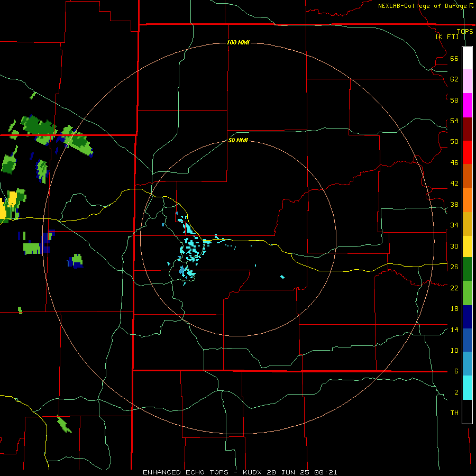476x476 pixels.
Task: Pick the bright red legend color block
Action: [x=467, y=152]
